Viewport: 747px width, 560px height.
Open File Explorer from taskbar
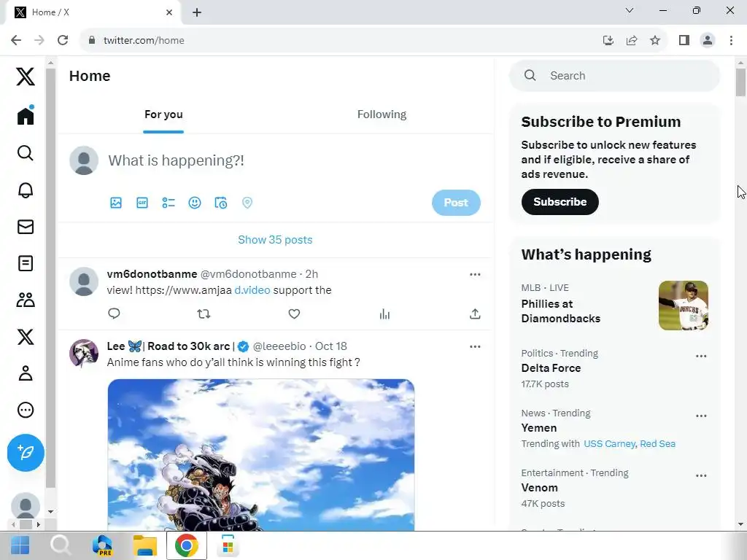coord(145,545)
